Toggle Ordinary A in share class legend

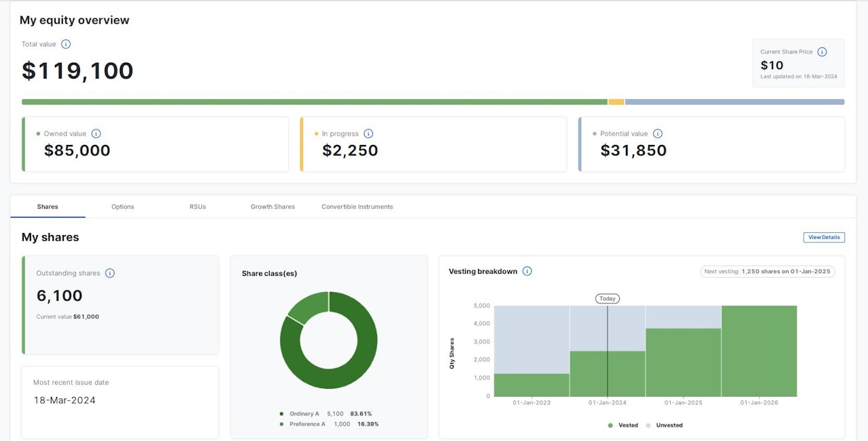coord(304,414)
